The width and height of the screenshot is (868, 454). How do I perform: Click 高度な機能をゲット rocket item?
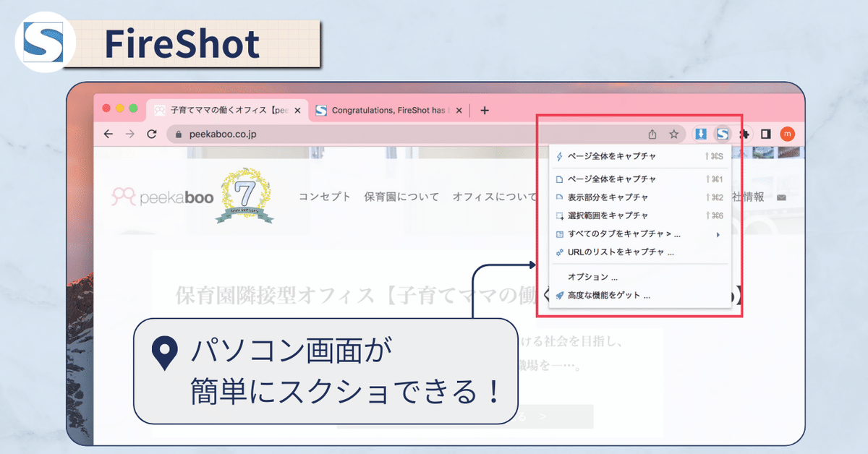tap(640, 295)
